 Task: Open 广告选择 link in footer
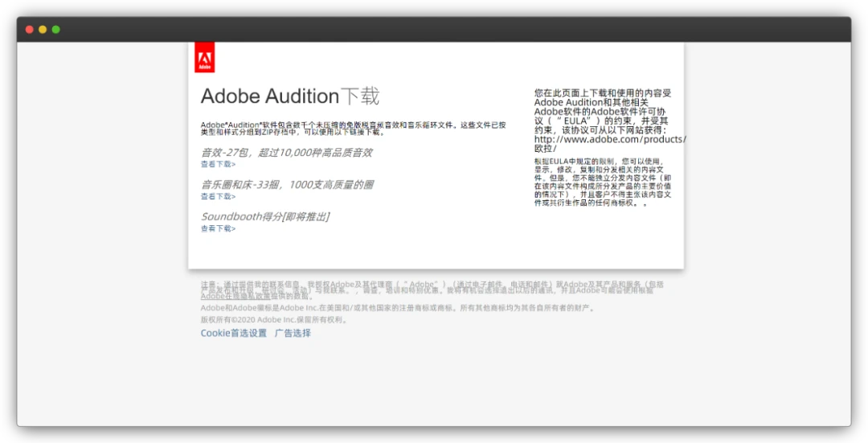[x=293, y=333]
